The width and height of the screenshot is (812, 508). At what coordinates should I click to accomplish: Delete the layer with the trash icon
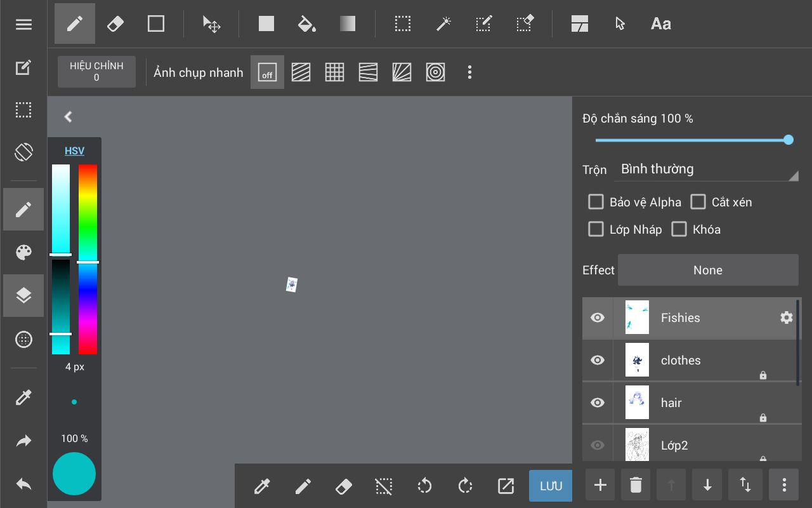pyautogui.click(x=636, y=486)
